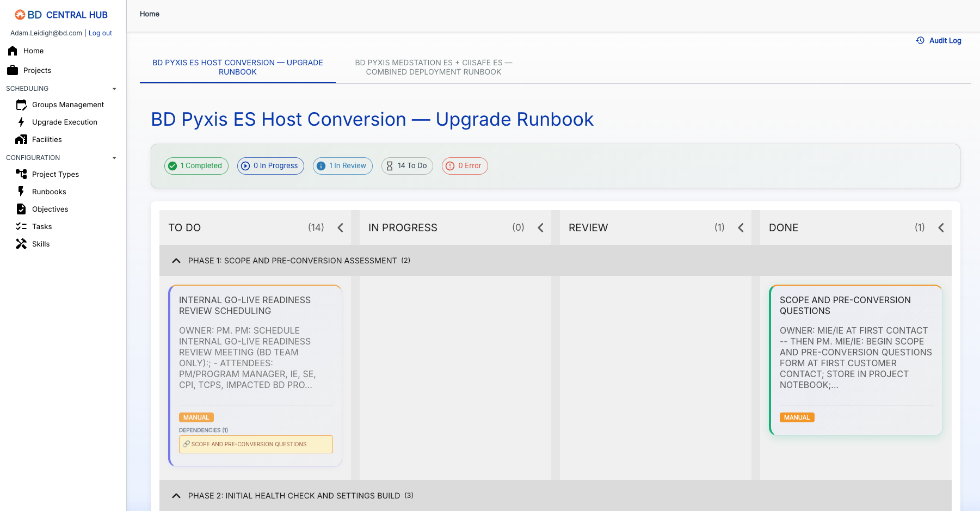Collapse the IN PROGRESS column
This screenshot has height=511, width=980.
(541, 228)
